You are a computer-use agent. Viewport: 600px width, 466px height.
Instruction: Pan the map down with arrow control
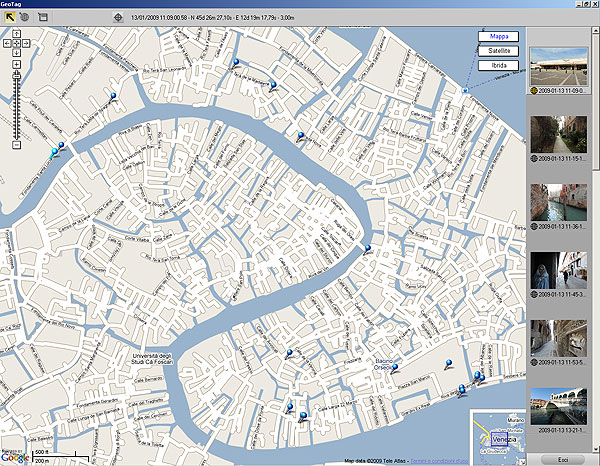pyautogui.click(x=16, y=53)
